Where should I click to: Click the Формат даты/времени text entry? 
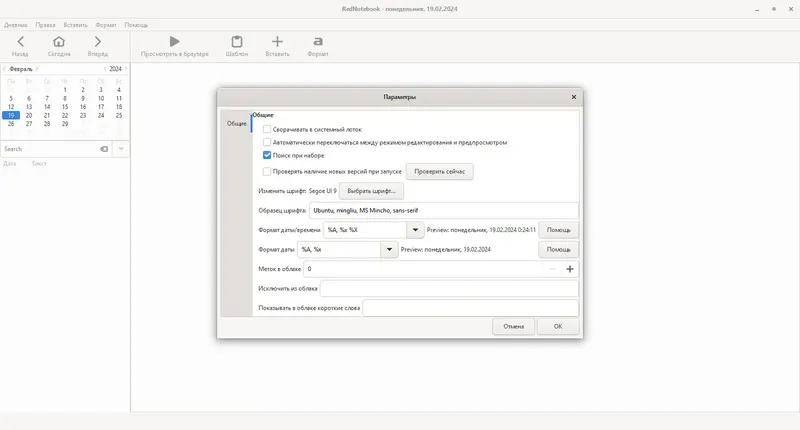click(365, 230)
